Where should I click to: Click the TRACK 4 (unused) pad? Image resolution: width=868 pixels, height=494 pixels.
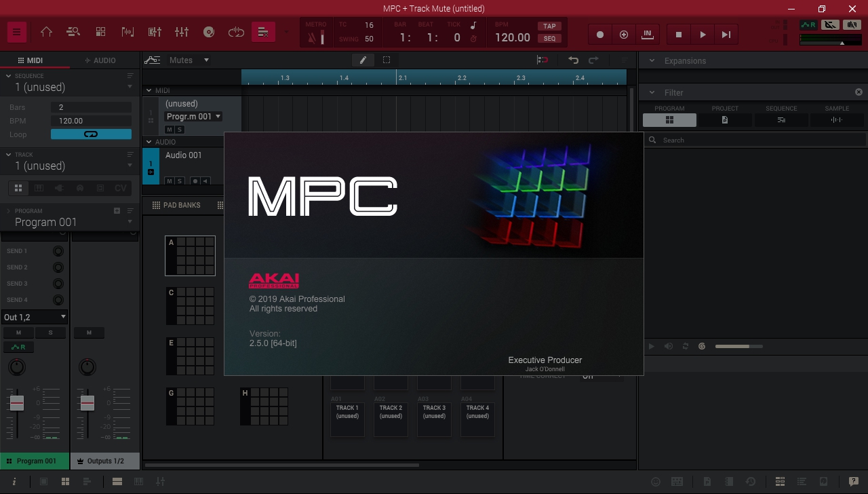(x=477, y=419)
